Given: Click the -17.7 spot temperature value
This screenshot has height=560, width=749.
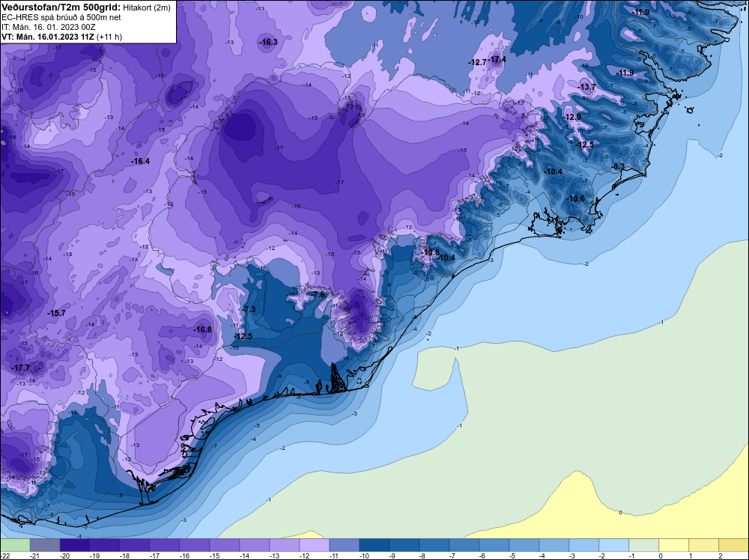Looking at the screenshot, I should 20,368.
